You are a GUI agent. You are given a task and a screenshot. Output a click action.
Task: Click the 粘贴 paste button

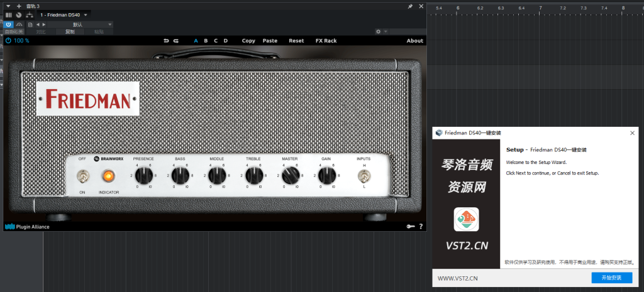[99, 31]
